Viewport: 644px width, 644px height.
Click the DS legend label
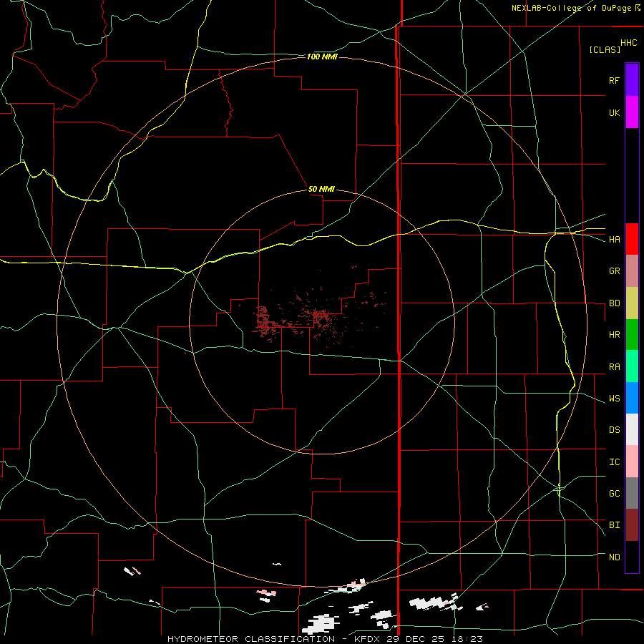pyautogui.click(x=614, y=430)
